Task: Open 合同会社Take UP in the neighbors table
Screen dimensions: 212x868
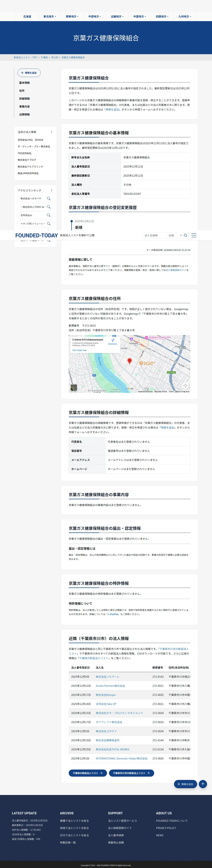Action: coord(106,704)
